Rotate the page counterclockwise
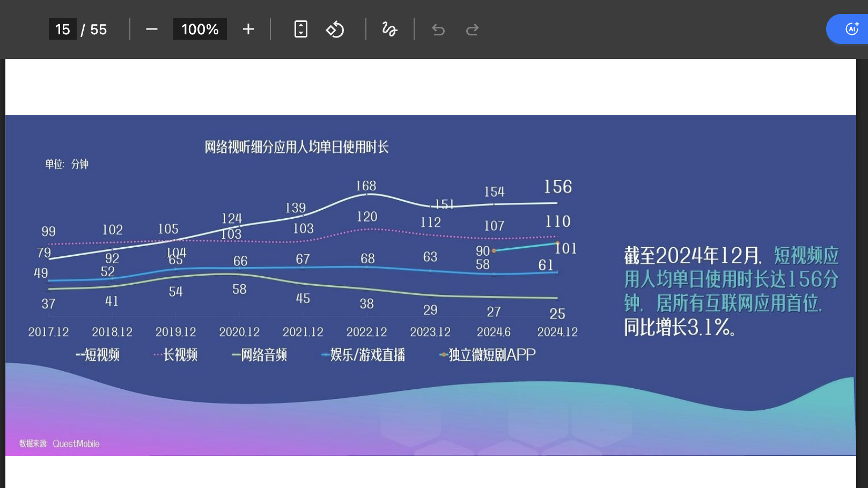Viewport: 868px width, 488px height. tap(335, 29)
